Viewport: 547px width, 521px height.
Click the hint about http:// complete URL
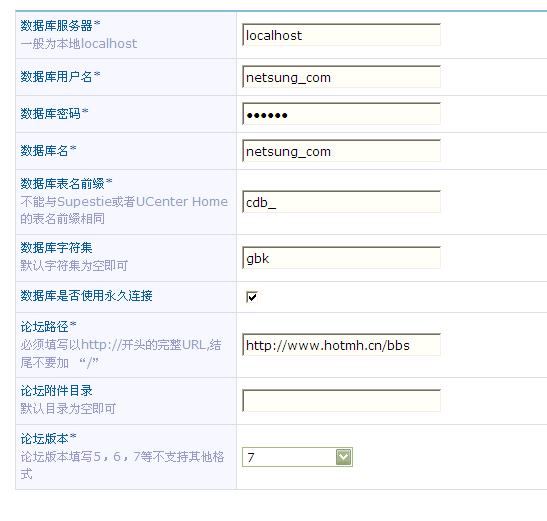click(121, 353)
